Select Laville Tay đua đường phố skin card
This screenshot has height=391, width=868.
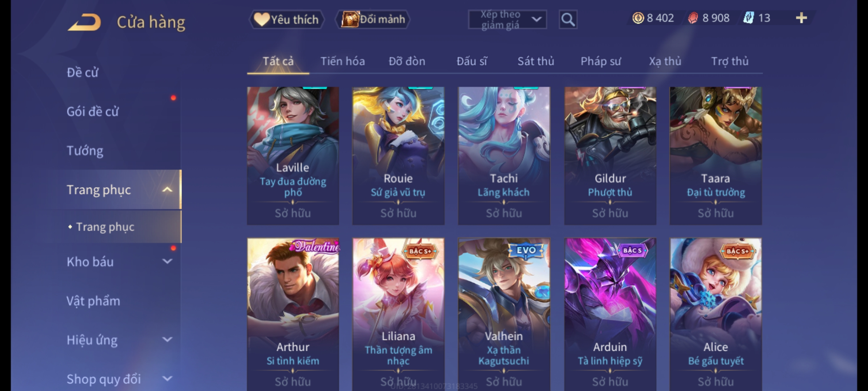pos(293,156)
